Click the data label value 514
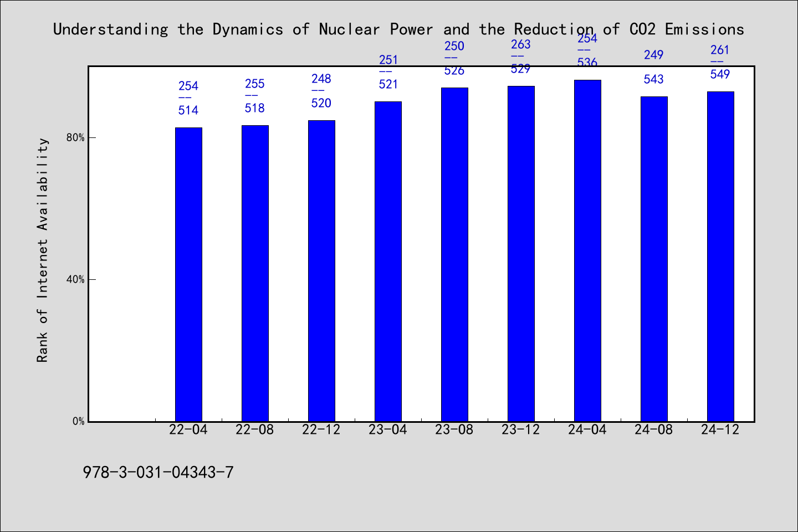 [188, 110]
